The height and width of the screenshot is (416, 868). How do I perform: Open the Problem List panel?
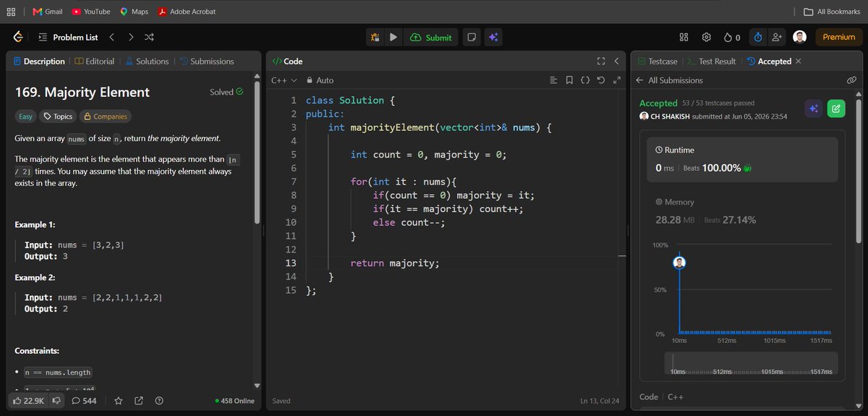[67, 37]
